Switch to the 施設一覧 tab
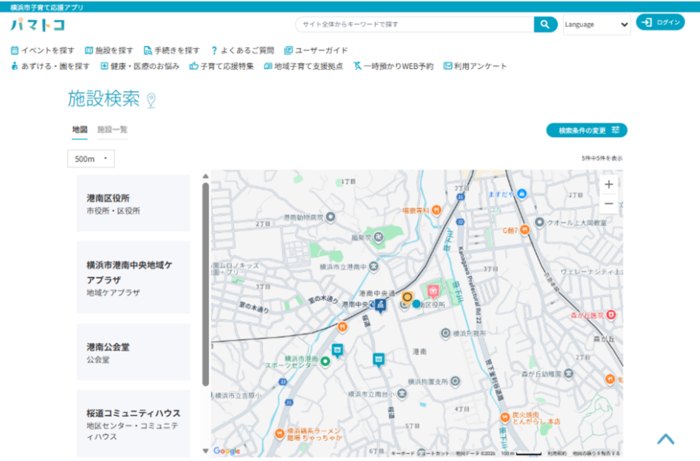Image resolution: width=700 pixels, height=461 pixels. (112, 130)
